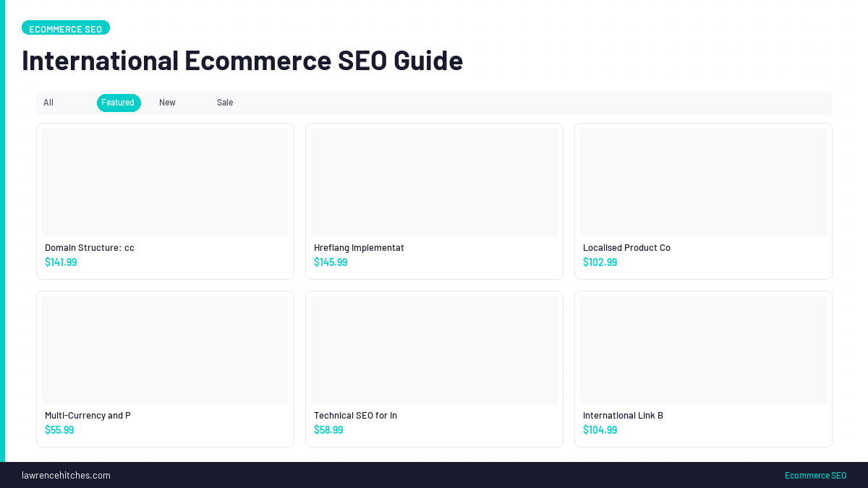Click the International Ecommerce SEO Guide heading
Screen dimensions: 868x488
pyautogui.click(x=242, y=60)
